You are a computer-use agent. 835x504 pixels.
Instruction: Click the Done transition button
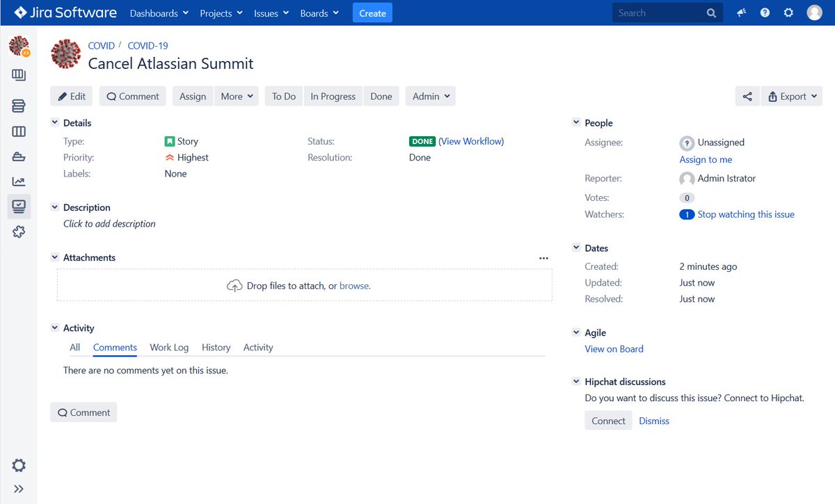(381, 97)
